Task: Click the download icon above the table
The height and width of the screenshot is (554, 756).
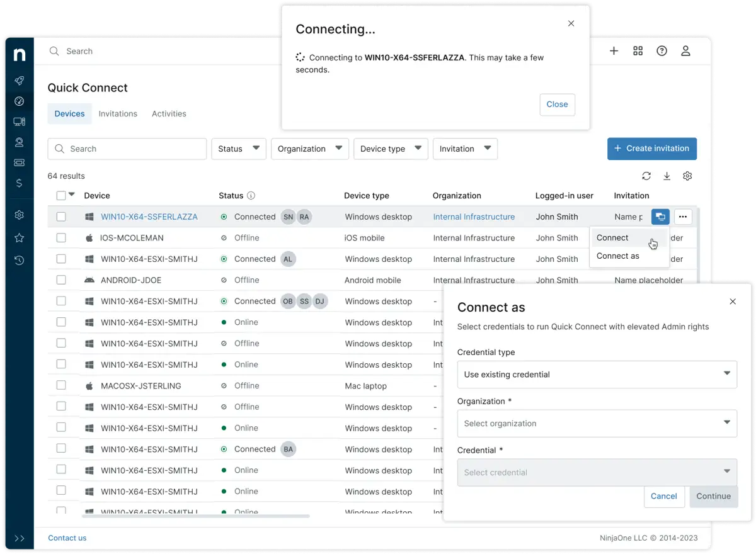Action: pos(667,176)
